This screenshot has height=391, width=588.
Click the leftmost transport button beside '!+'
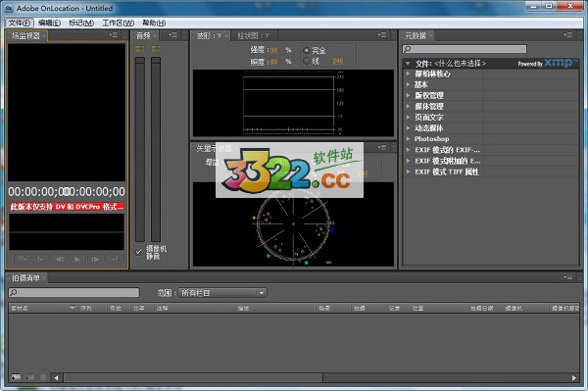click(23, 259)
